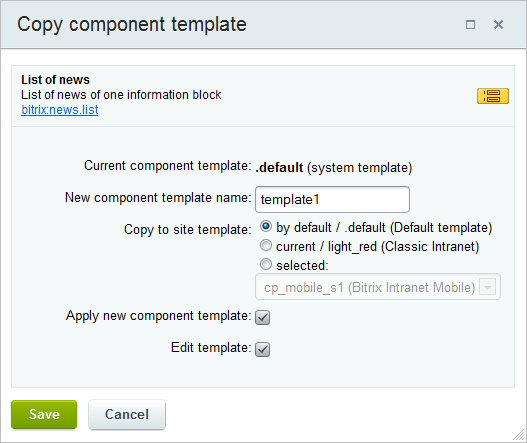Uncheck Apply new component template checkbox
The image size is (527, 443).
click(x=262, y=317)
